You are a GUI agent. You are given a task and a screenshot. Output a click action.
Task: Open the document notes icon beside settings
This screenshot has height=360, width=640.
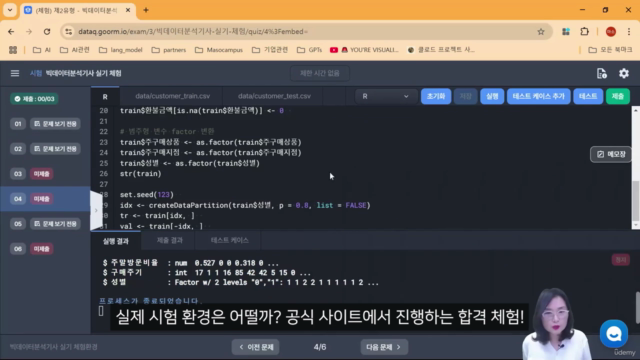[x=602, y=73]
